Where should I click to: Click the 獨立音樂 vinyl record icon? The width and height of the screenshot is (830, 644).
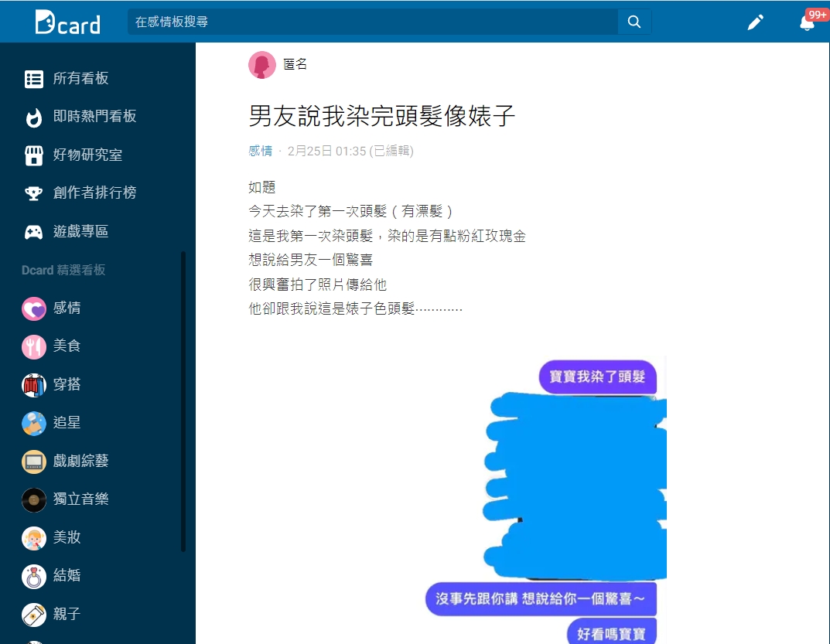(x=34, y=499)
